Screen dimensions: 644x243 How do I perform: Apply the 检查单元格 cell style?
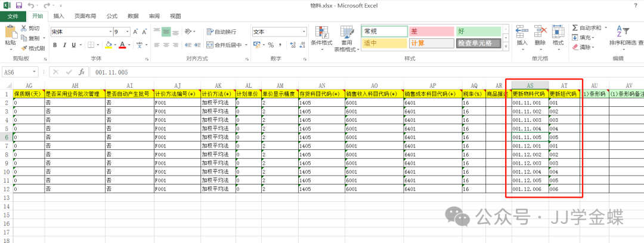(480, 43)
